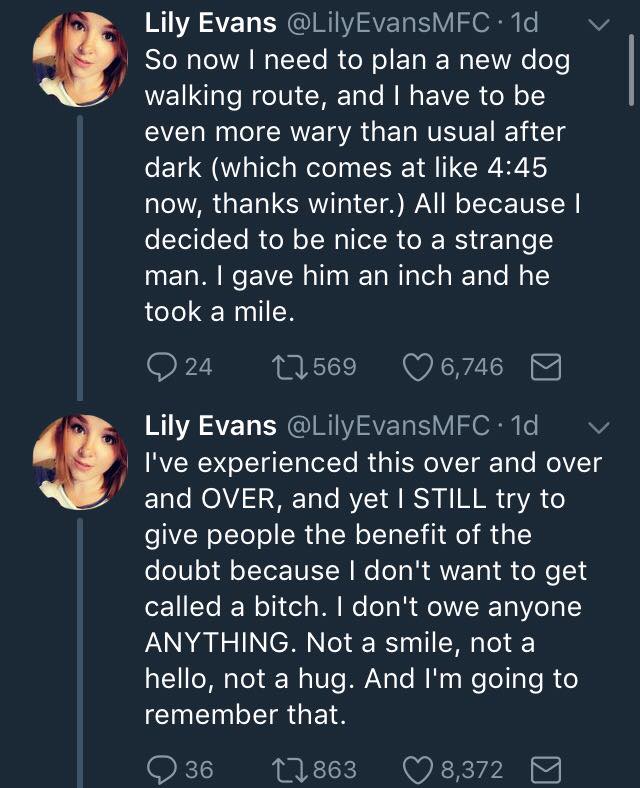Send the dog walking tweet via direct message

tap(544, 367)
